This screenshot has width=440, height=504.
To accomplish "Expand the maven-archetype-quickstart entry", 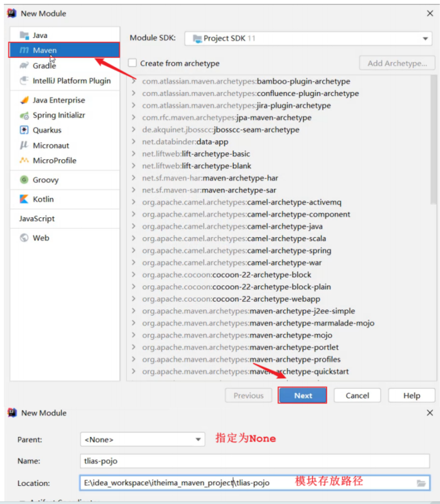I will coord(133,372).
